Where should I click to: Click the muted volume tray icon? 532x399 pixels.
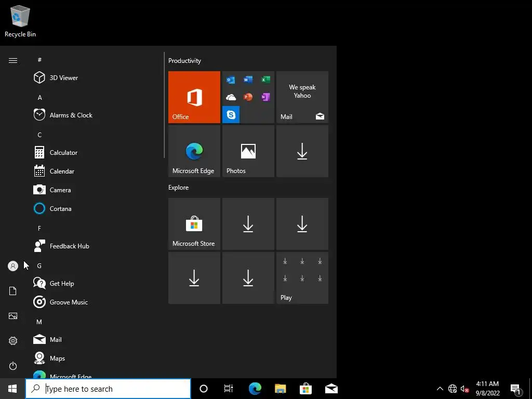click(464, 389)
